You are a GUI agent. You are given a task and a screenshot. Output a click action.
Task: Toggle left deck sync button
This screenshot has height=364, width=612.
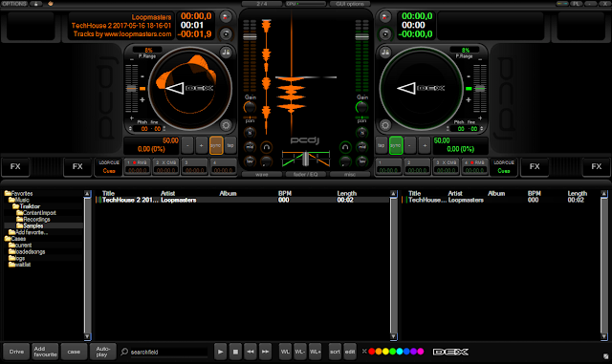coord(216,145)
